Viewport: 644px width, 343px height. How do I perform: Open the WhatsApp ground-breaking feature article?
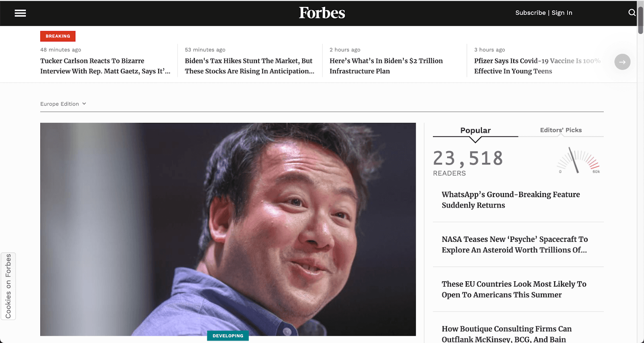[x=511, y=200]
